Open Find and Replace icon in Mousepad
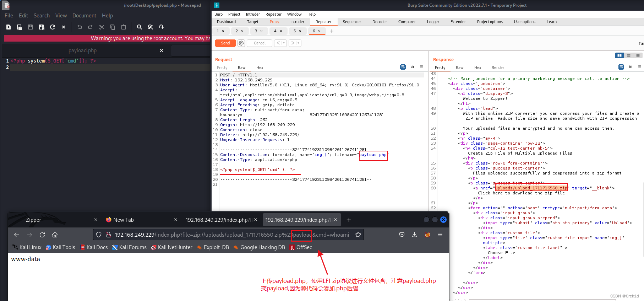 click(151, 27)
